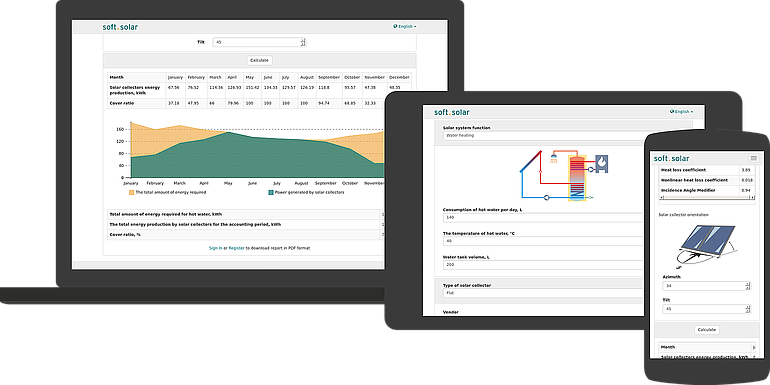770x385 pixels.
Task: Click the storage tank in the diagram
Action: click(578, 178)
